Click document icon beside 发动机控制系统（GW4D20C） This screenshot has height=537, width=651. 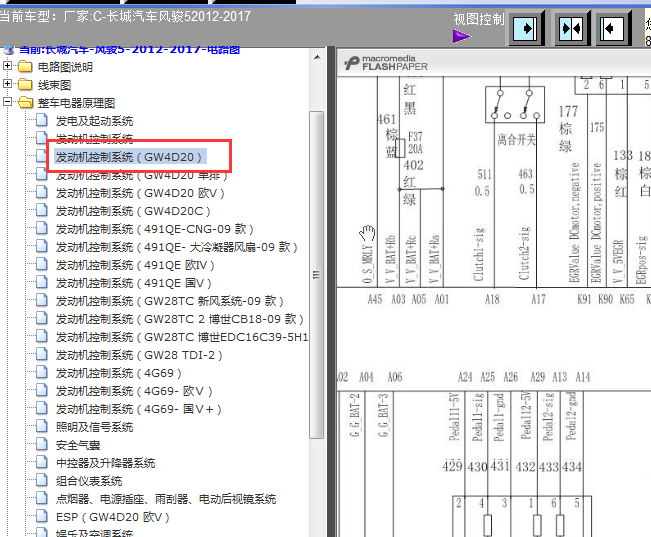(42, 210)
